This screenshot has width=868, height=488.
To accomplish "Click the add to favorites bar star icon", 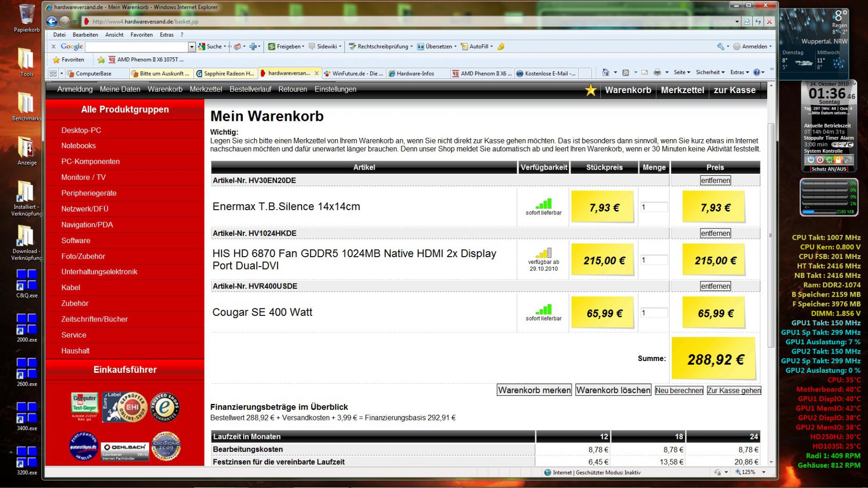I will [x=101, y=60].
